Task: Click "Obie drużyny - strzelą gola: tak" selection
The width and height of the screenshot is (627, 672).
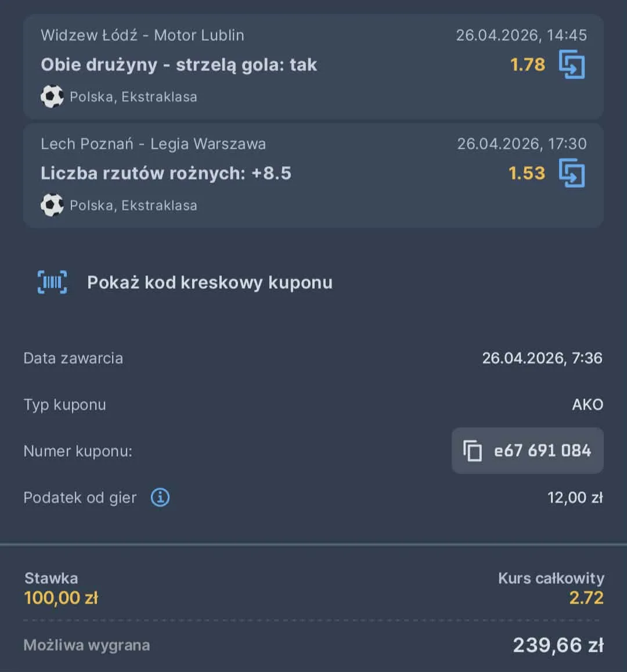Action: [x=179, y=64]
